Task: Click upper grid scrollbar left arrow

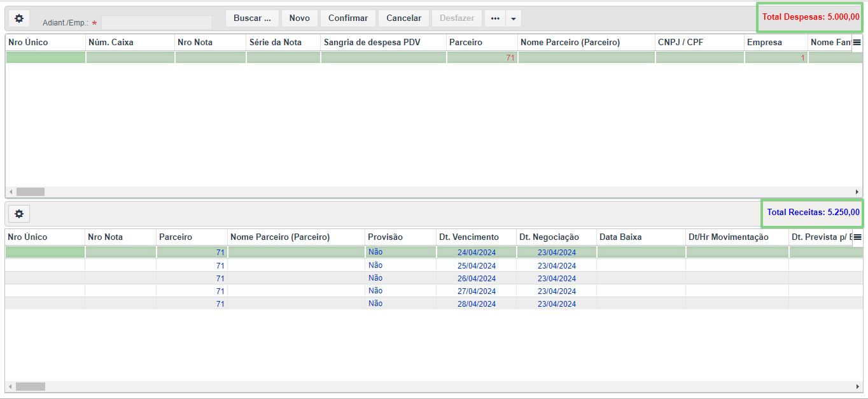Action: click(x=10, y=192)
